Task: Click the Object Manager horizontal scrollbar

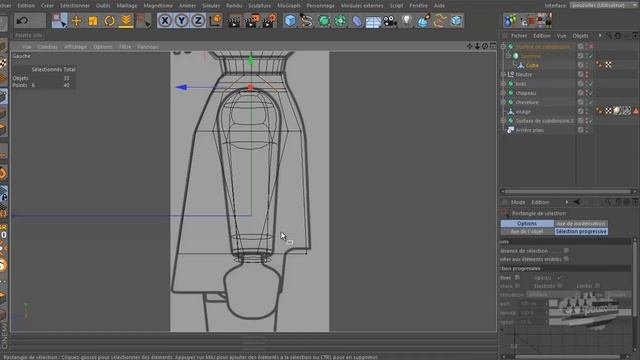Action: click(x=567, y=191)
